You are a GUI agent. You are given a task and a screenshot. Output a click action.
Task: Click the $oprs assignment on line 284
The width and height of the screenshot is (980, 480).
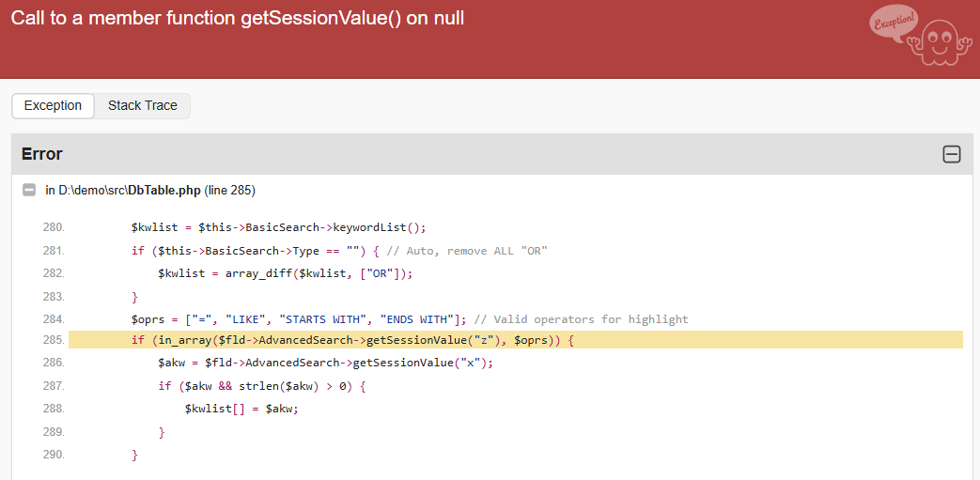(x=299, y=318)
